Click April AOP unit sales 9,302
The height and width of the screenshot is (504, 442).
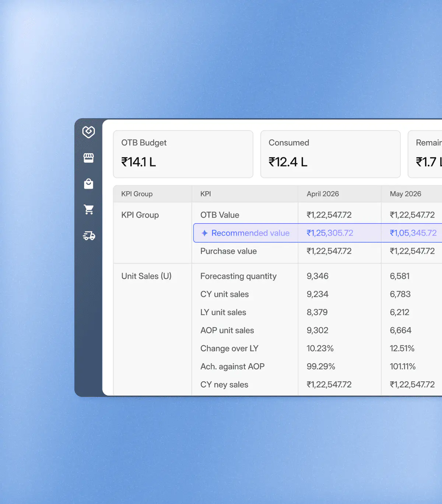[317, 330]
